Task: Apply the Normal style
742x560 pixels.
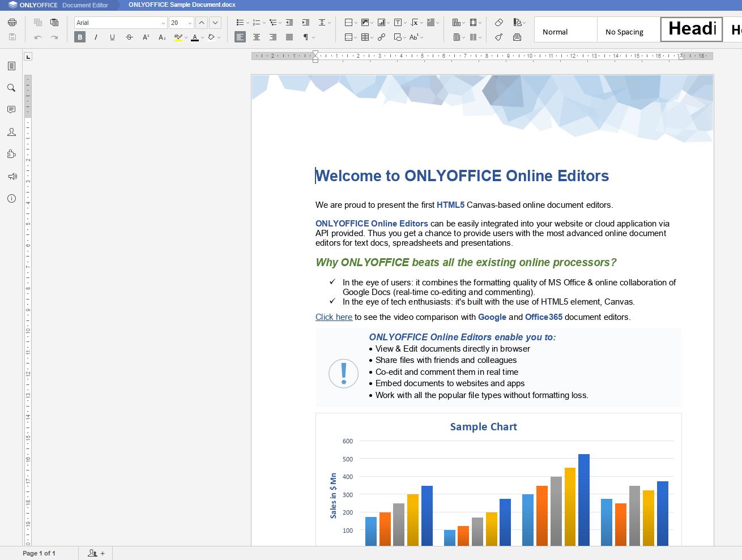Action: 565,29
